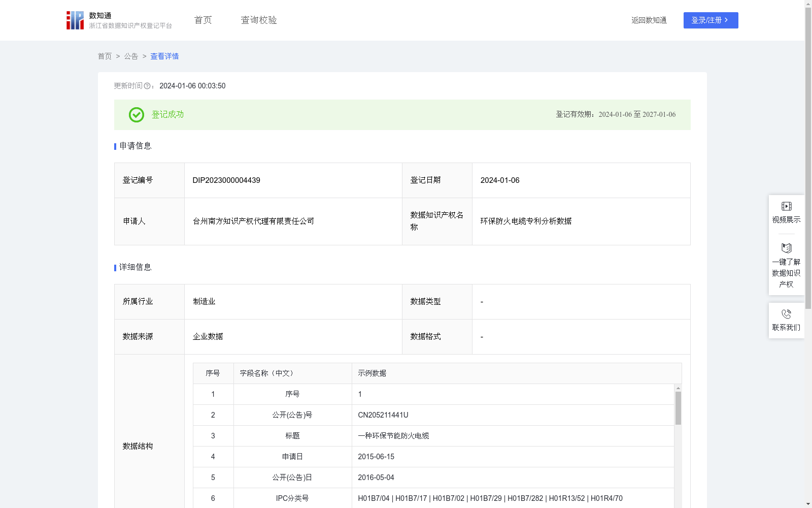Click the 登录/注册 button
This screenshot has width=812, height=508.
click(710, 20)
